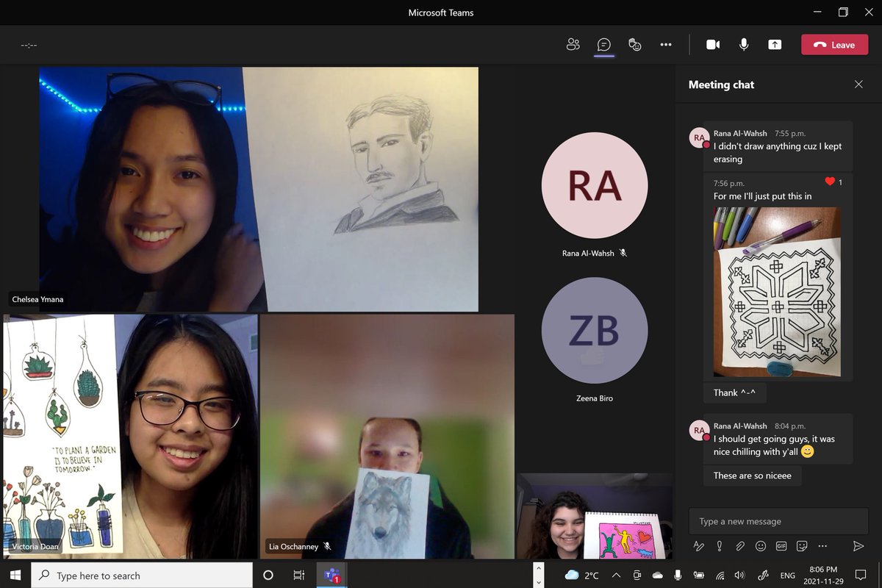Toggle the meeting chat panel icon
The image size is (882, 588).
click(604, 45)
